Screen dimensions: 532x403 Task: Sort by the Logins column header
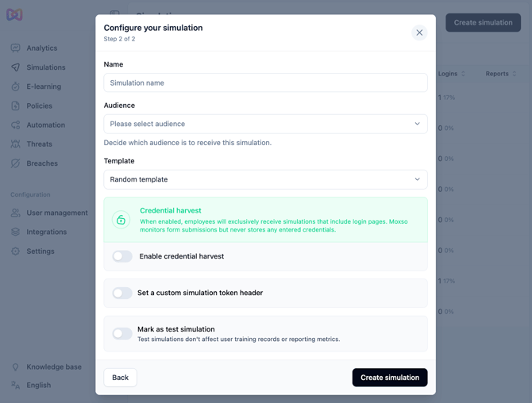(x=452, y=74)
